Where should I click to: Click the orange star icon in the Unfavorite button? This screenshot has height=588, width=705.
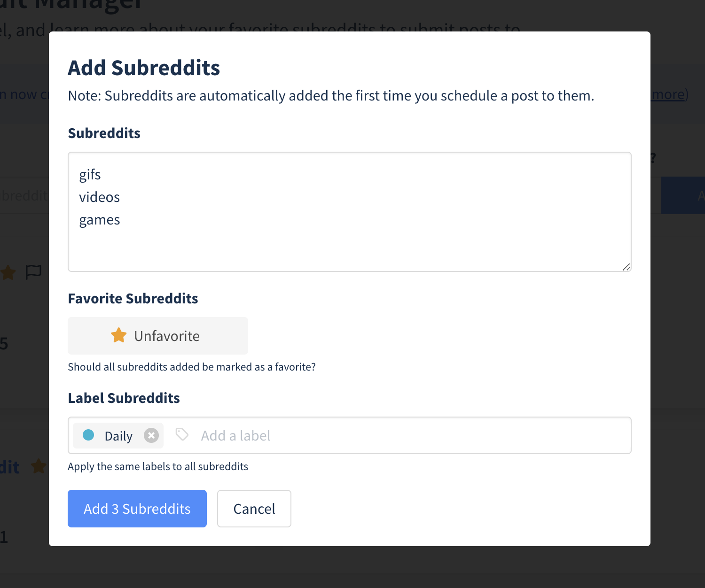point(118,335)
